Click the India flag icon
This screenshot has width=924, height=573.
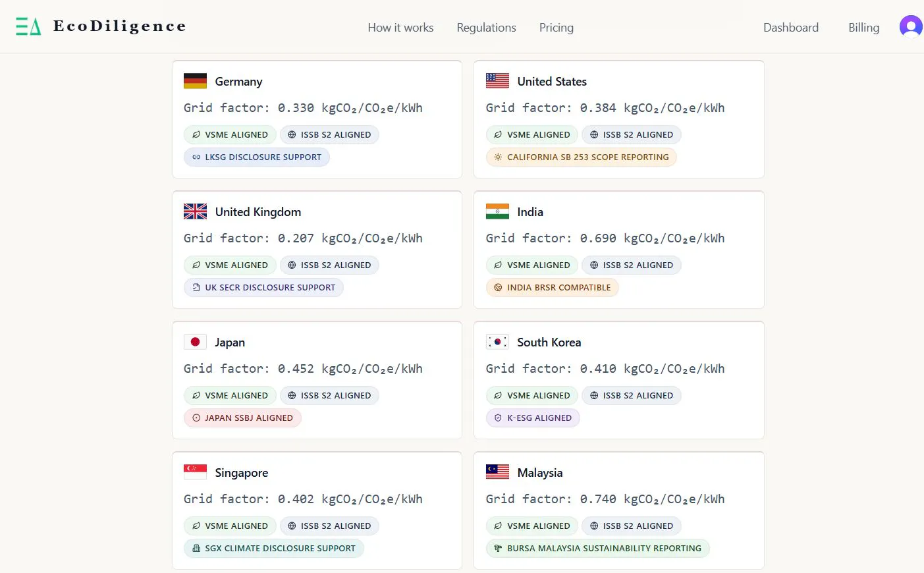(x=497, y=211)
